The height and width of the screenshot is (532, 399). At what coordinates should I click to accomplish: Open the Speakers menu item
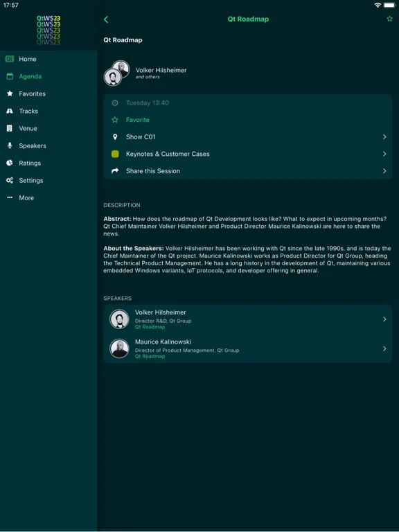coord(48,145)
